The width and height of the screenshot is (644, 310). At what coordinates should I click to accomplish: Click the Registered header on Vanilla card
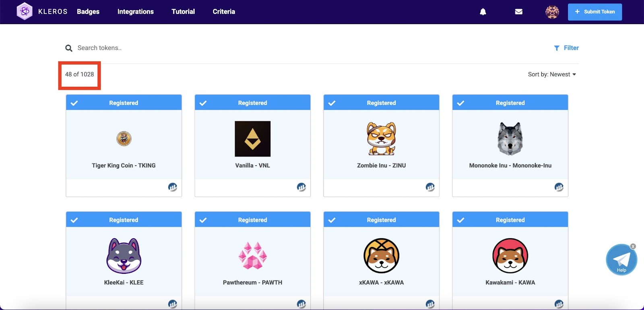point(253,103)
